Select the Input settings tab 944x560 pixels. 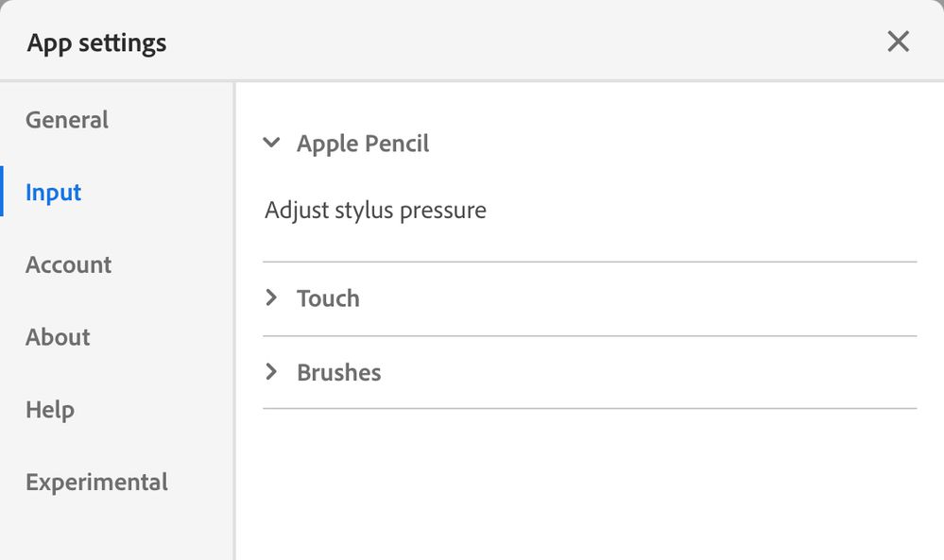[x=54, y=193]
